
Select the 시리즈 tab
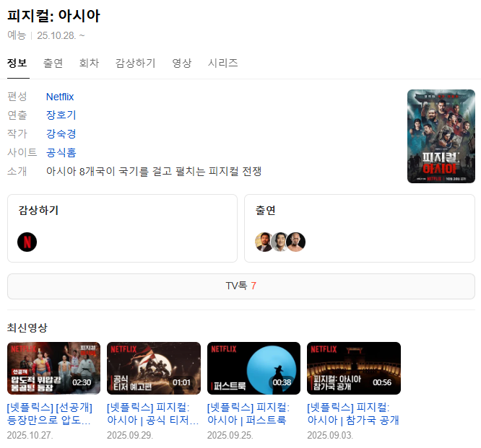pyautogui.click(x=222, y=63)
